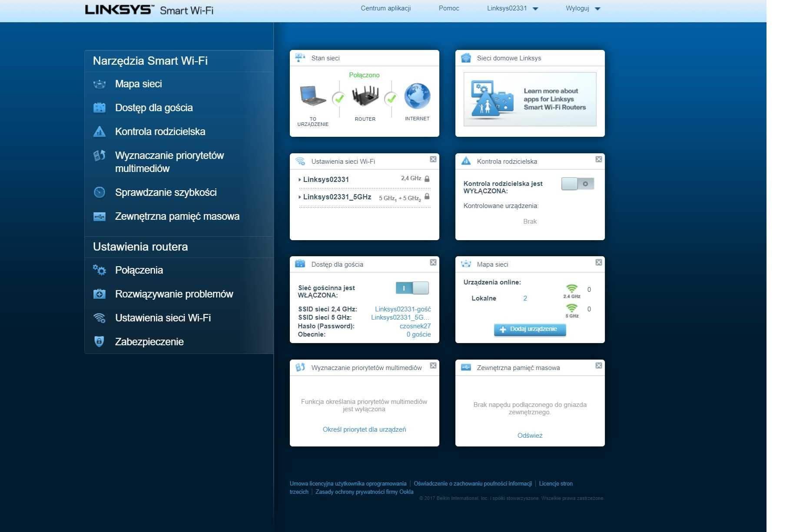This screenshot has height=532, width=793.
Task: Click the Mapa sieci sidebar icon
Action: (x=100, y=84)
